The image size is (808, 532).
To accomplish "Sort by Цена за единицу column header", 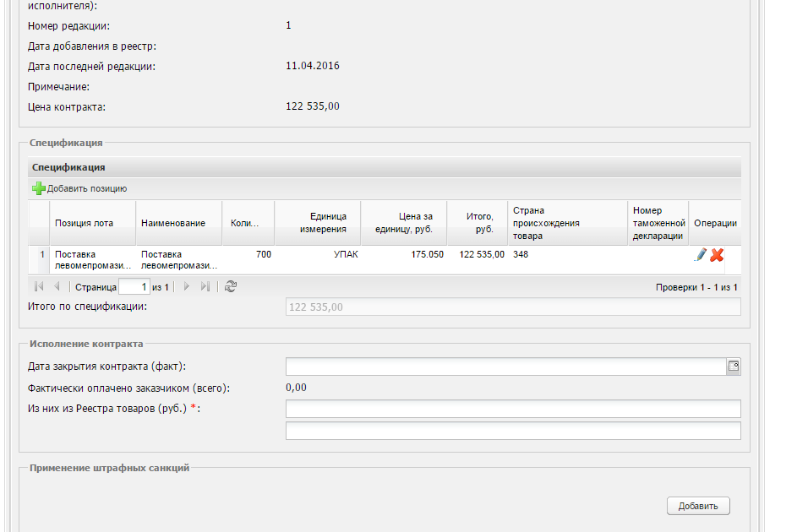I will pos(404,223).
